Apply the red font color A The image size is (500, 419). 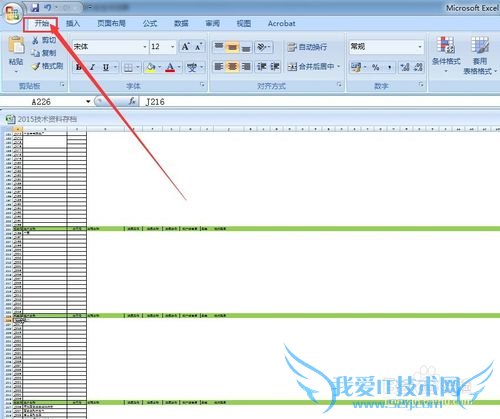click(170, 68)
